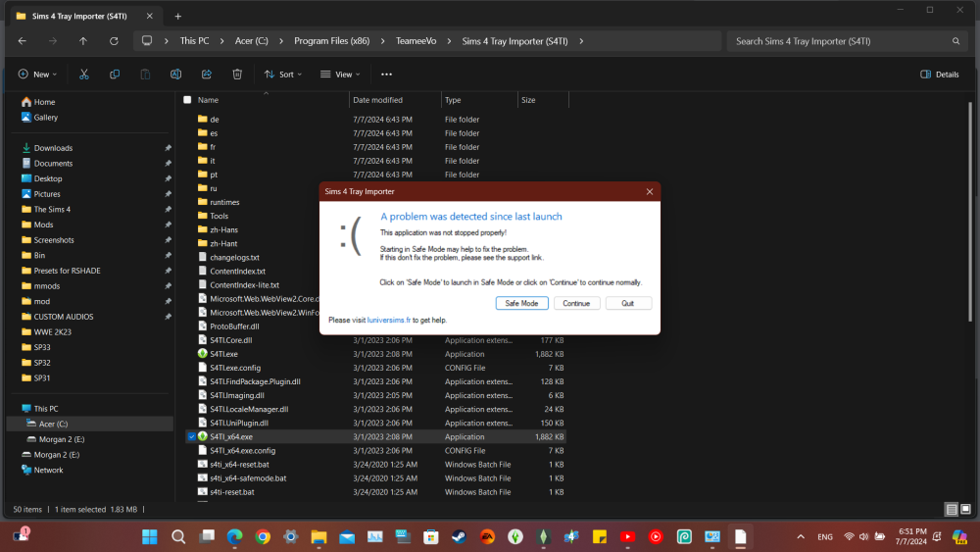Click the Quit button in dialog
This screenshot has width=980, height=552.
click(x=628, y=303)
